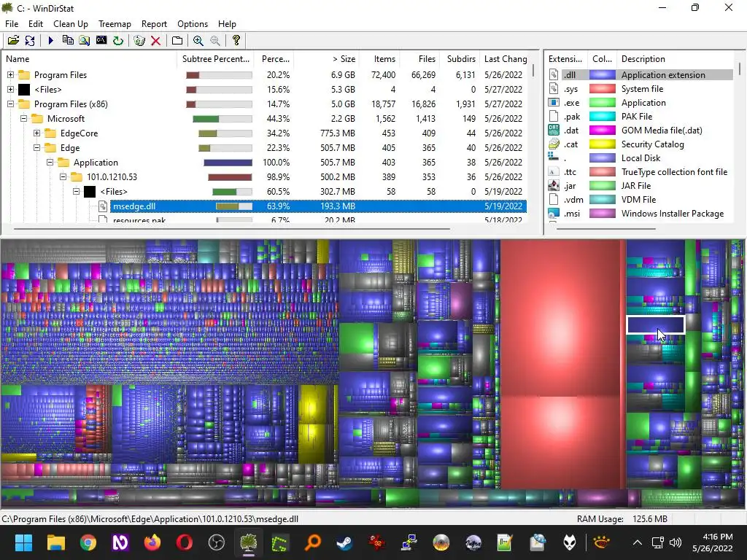This screenshot has height=560, width=747.
Task: Click the red .sys color swatch
Action: (x=602, y=88)
